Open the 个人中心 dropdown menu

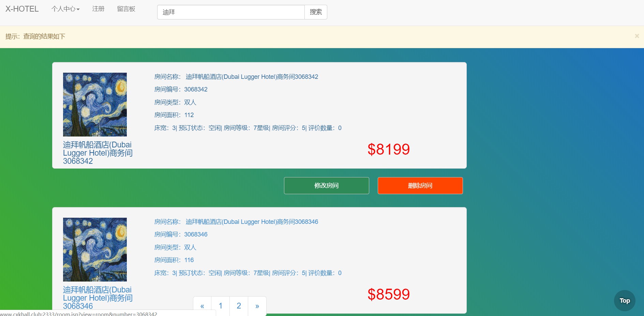(x=65, y=9)
